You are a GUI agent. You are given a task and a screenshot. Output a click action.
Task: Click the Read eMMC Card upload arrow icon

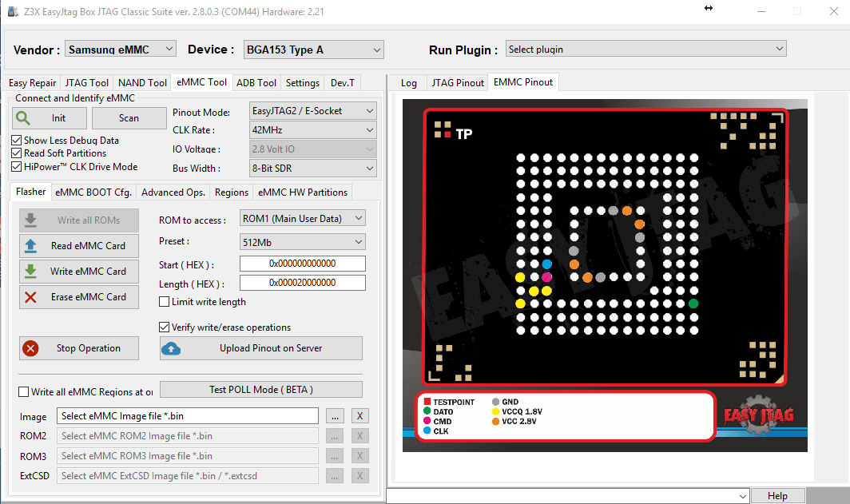tap(31, 246)
